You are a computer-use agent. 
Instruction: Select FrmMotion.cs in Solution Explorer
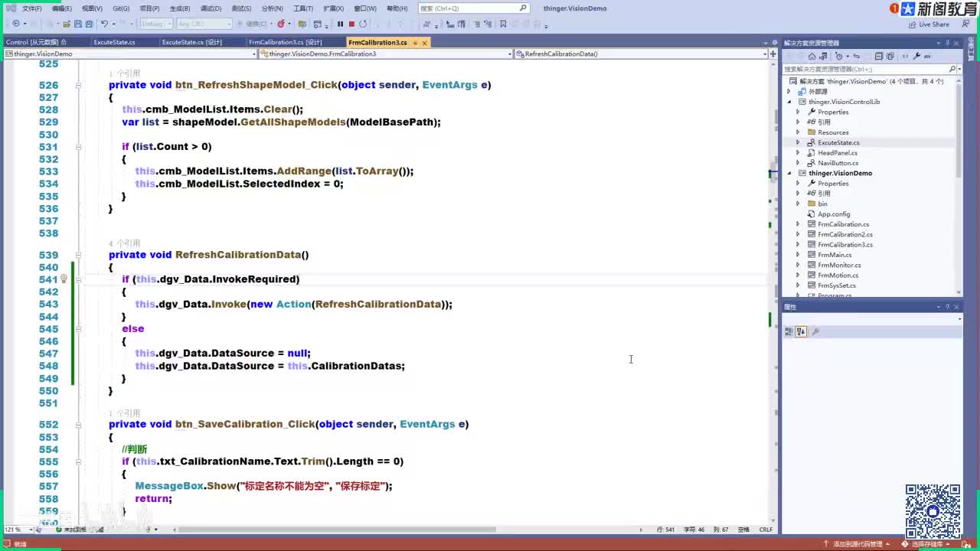pos(838,275)
